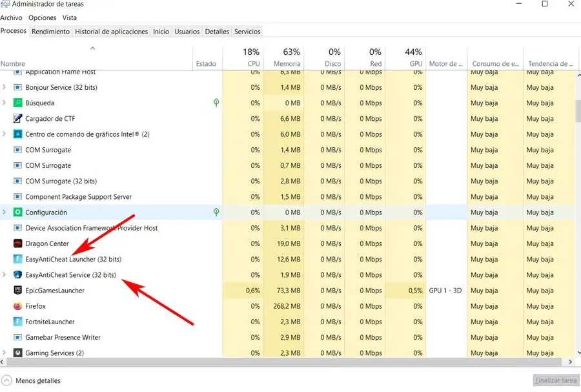This screenshot has height=392, width=581.
Task: Expand the Configuración process group
Action: click(5, 212)
